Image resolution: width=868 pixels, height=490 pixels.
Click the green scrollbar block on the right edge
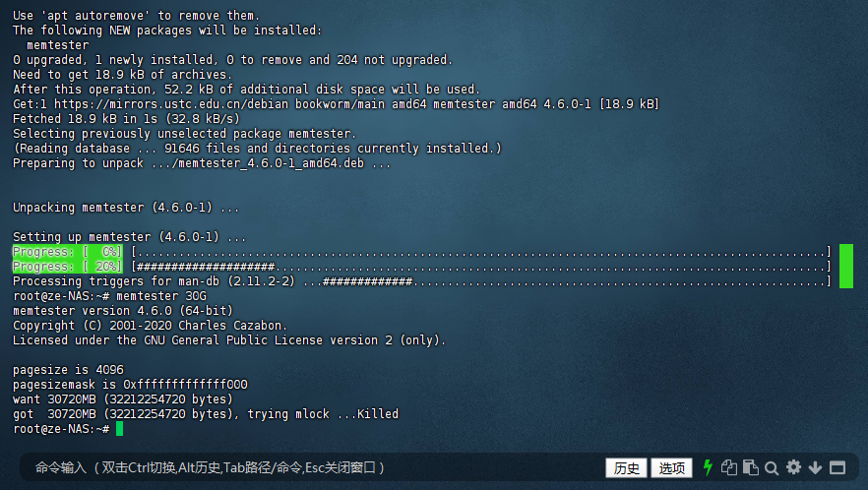coord(846,267)
